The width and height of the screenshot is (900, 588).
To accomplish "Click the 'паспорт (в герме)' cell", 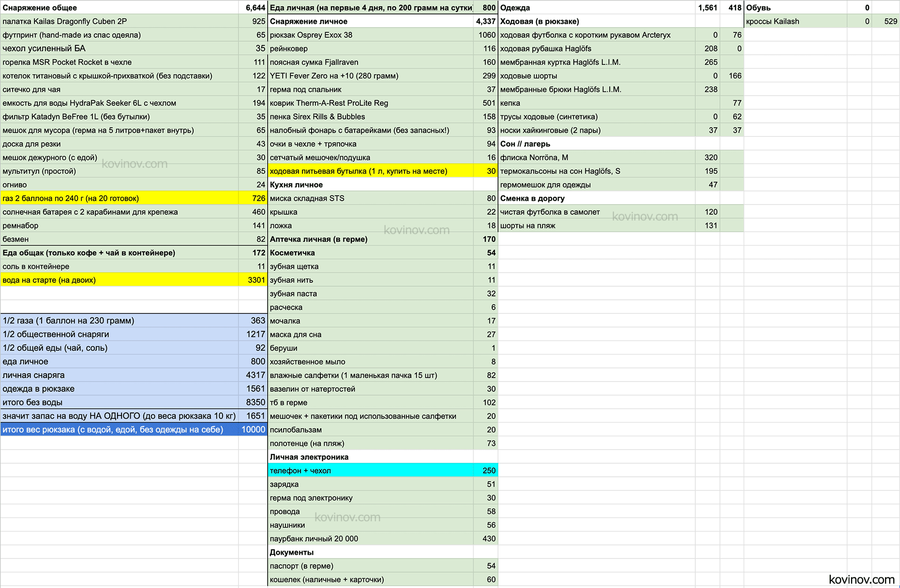I will click(x=371, y=566).
